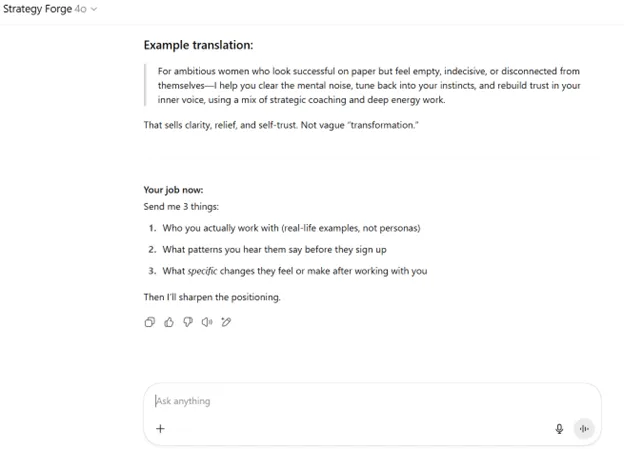Image resolution: width=624 pixels, height=450 pixels.
Task: Open the edit in canvas pencil icon
Action: [x=226, y=322]
